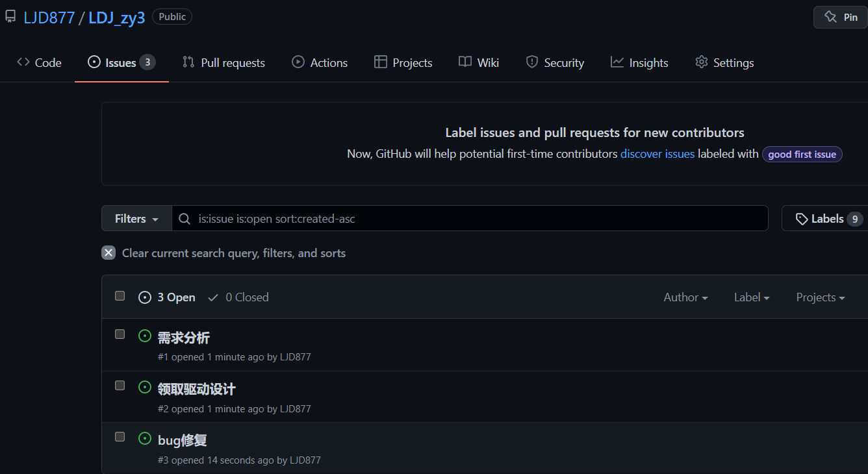
Task: Click the '1 minute ago' timestamp on issue #1
Action: [x=236, y=357]
